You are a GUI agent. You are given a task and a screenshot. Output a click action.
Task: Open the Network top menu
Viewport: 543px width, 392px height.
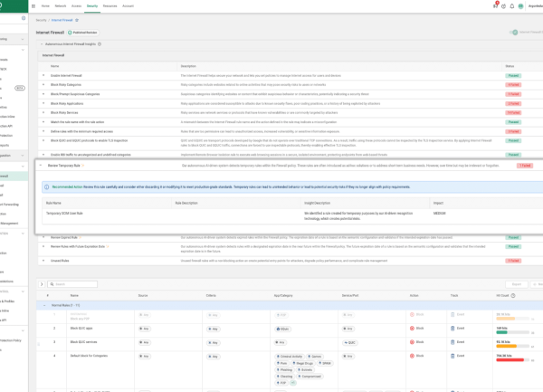(x=61, y=6)
